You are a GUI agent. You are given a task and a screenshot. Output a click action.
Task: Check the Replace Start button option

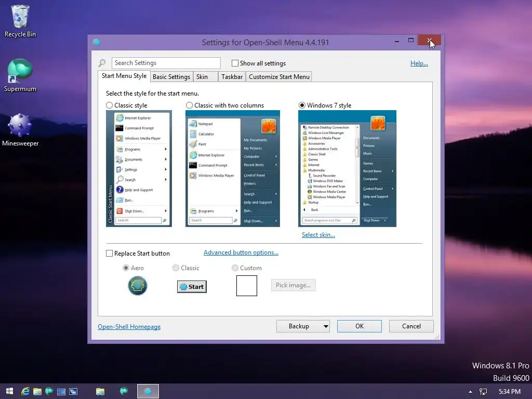coord(109,254)
